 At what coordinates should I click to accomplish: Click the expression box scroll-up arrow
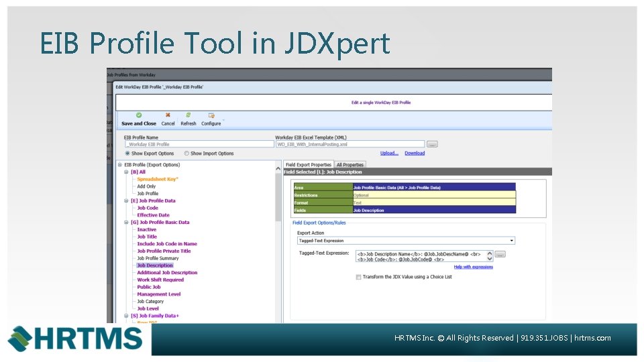[490, 253]
